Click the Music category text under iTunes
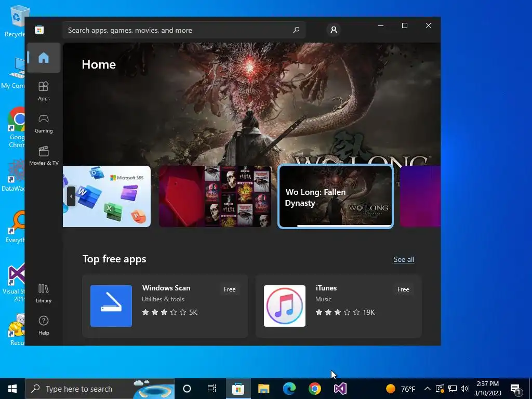Screen dimensions: 532x399 coord(323,299)
